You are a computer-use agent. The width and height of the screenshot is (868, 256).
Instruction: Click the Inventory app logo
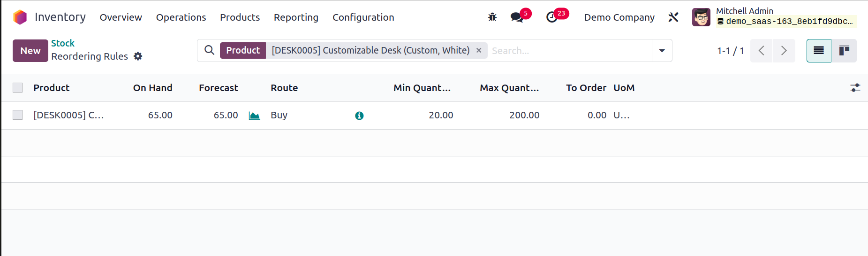coord(20,17)
